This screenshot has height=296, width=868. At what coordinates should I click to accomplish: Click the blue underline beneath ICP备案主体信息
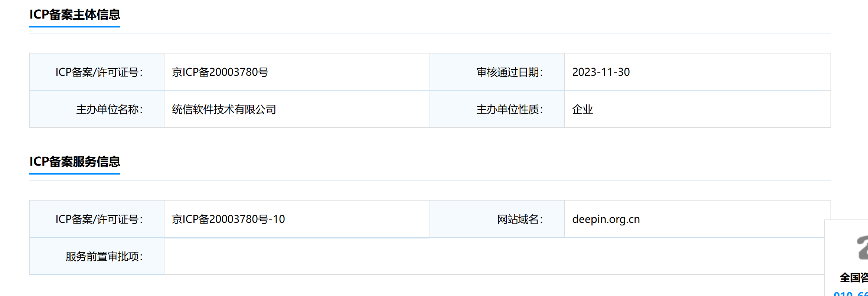tap(75, 26)
